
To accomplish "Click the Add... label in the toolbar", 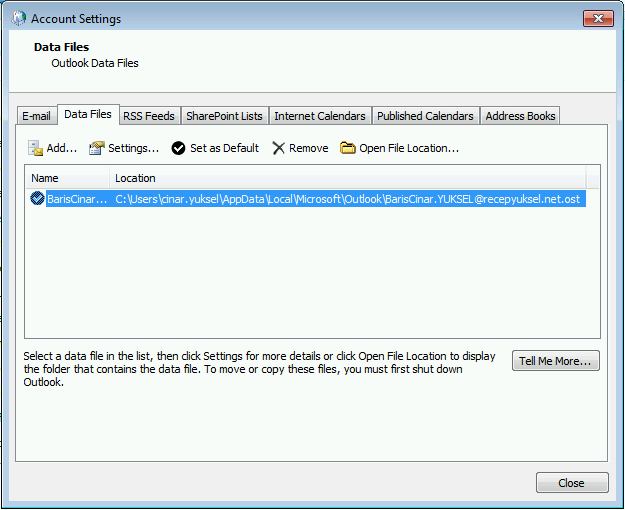I will click(62, 148).
